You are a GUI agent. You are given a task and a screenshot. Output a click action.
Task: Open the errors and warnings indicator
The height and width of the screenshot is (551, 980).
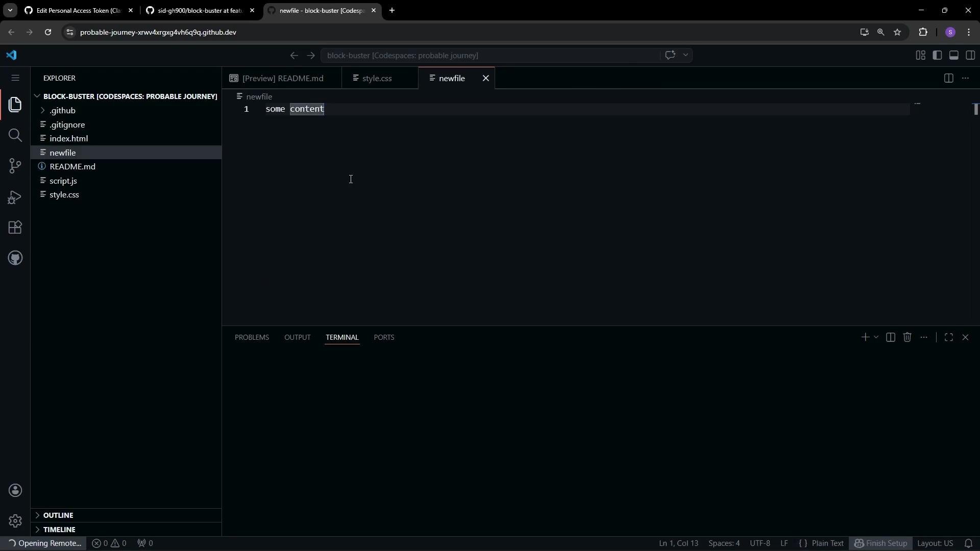pyautogui.click(x=109, y=543)
